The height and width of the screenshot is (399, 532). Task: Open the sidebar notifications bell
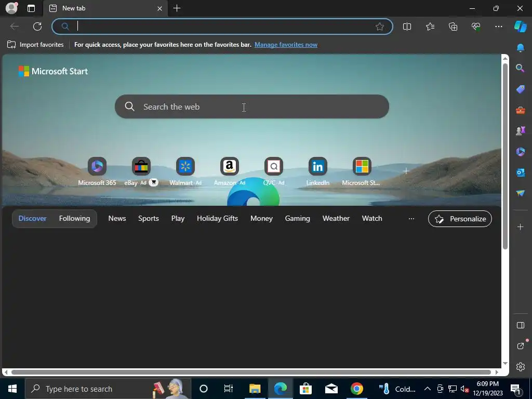tap(520, 47)
